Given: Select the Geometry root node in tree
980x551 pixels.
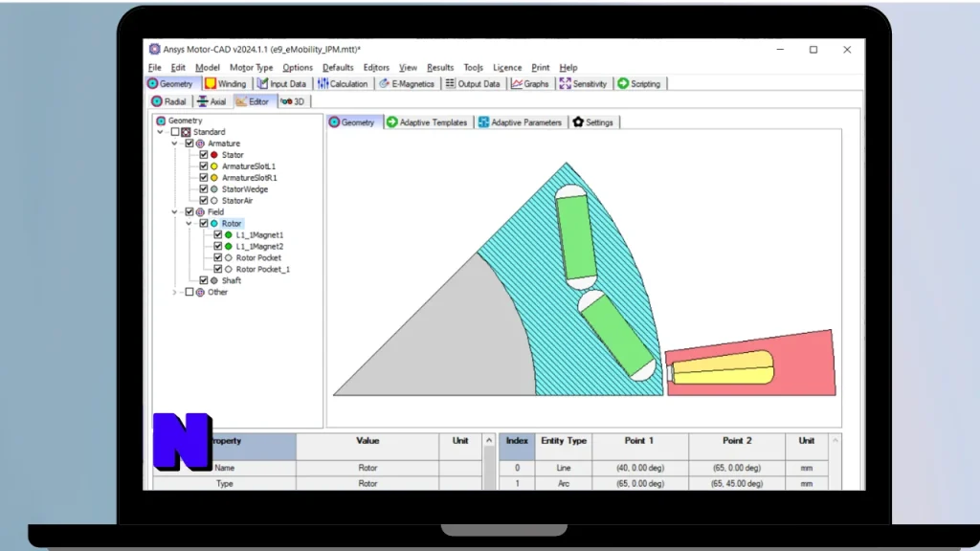Looking at the screenshot, I should [185, 121].
